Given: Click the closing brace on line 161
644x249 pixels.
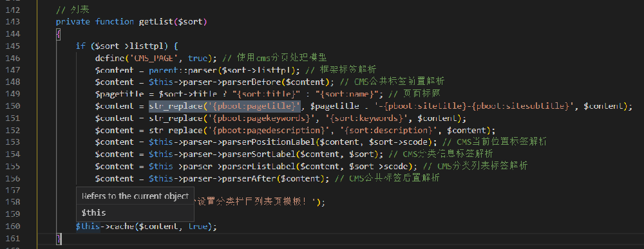Looking at the screenshot, I should 59,238.
